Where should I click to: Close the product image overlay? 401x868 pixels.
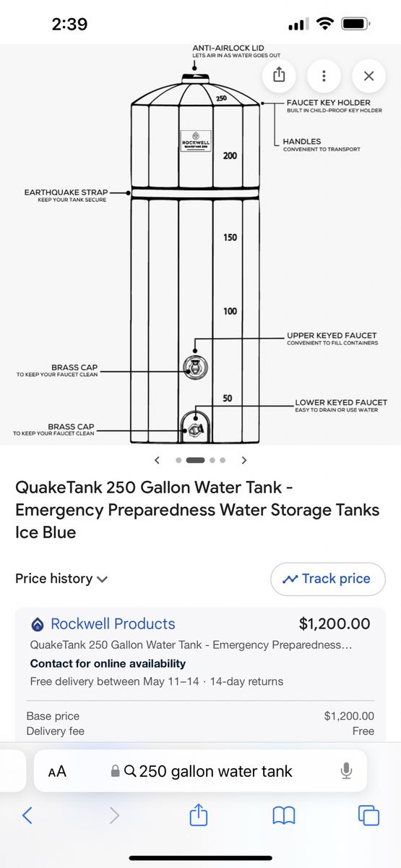(x=368, y=75)
